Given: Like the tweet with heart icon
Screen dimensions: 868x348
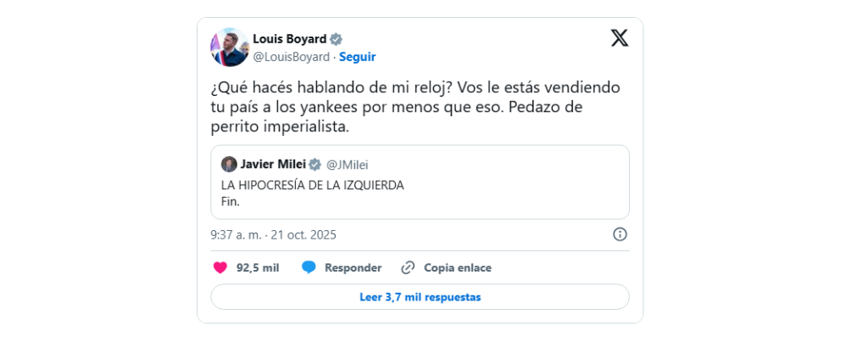Looking at the screenshot, I should (220, 267).
